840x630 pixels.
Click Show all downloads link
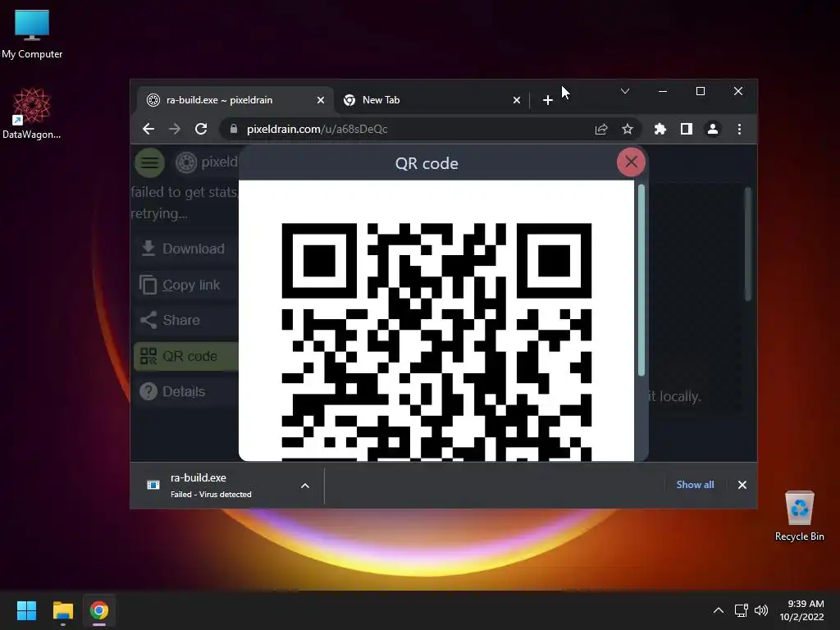[x=695, y=485]
